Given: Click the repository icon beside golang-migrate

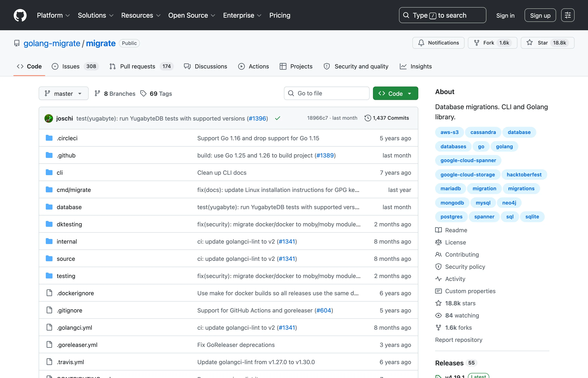Looking at the screenshot, I should 17,43.
